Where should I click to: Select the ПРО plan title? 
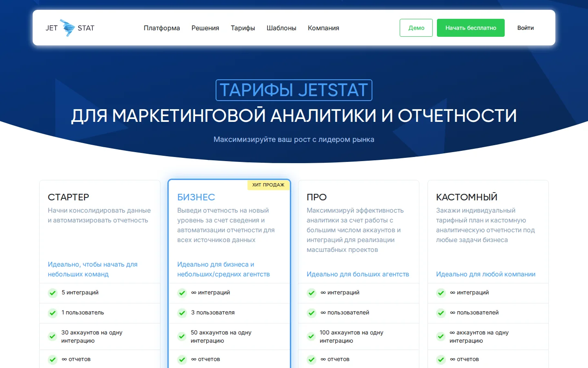(316, 197)
